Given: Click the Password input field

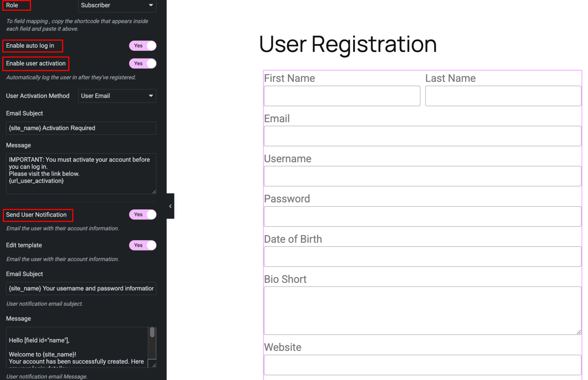Looking at the screenshot, I should point(422,216).
